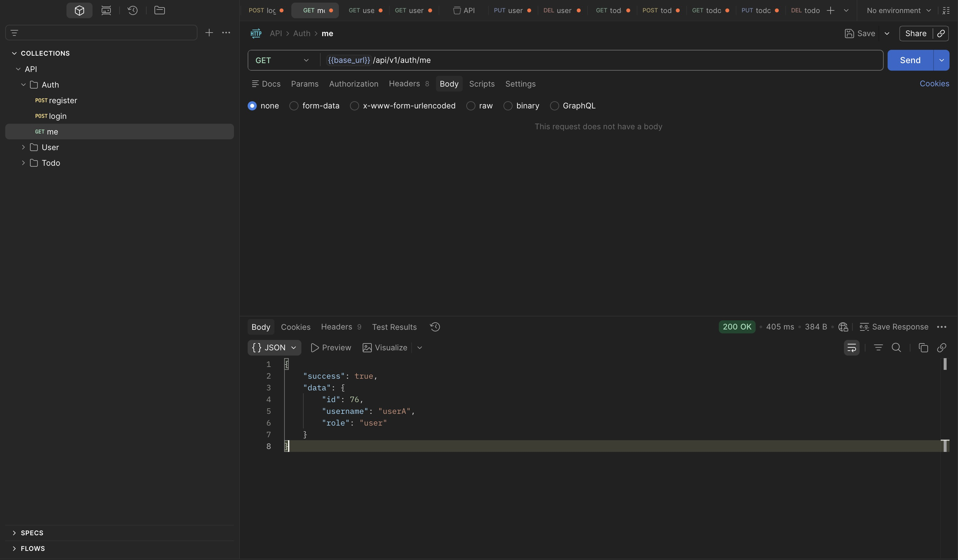Click the Share button
The height and width of the screenshot is (560, 958).
[x=915, y=34]
